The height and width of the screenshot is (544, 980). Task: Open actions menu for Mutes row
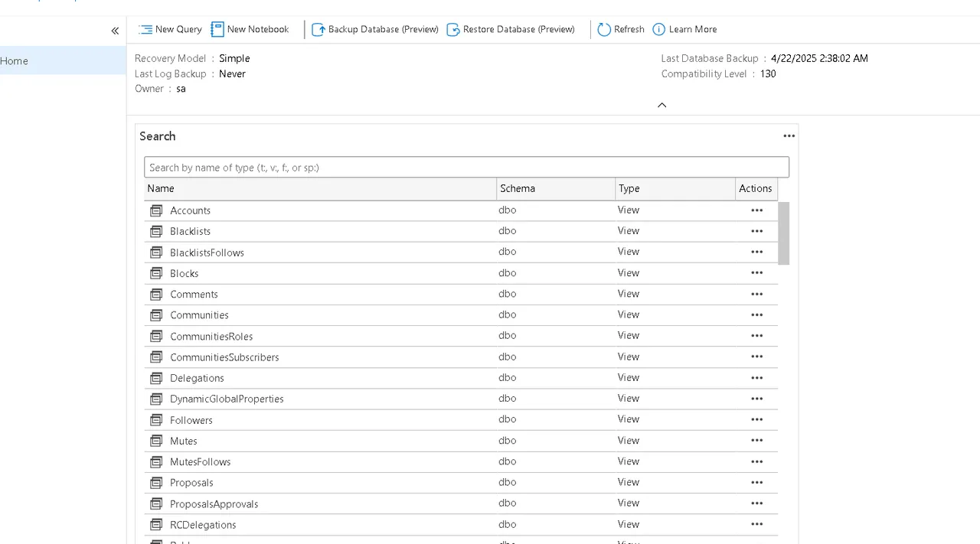[x=757, y=440]
